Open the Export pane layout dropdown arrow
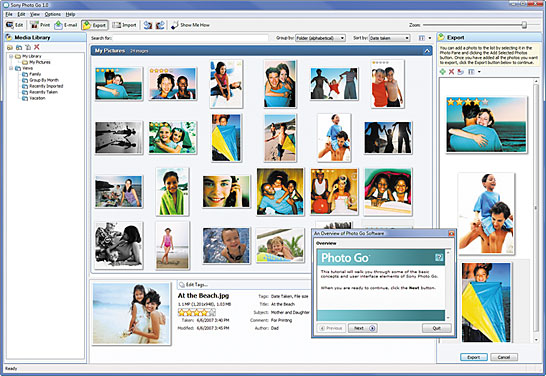 click(479, 72)
